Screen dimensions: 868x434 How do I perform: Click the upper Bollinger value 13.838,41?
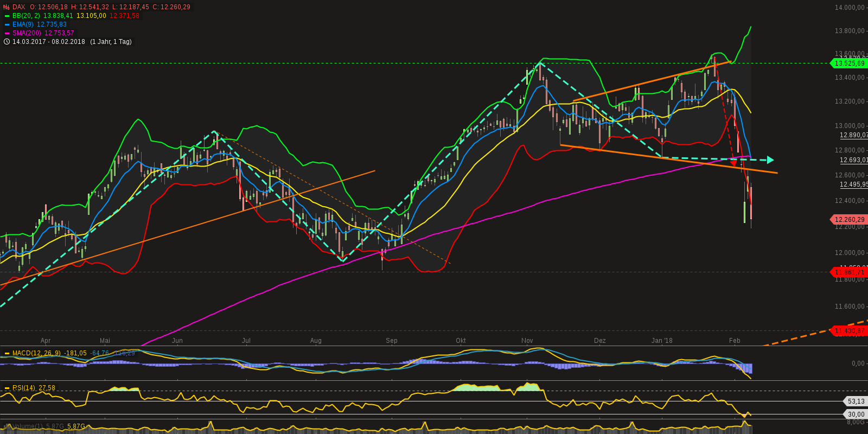click(x=58, y=16)
